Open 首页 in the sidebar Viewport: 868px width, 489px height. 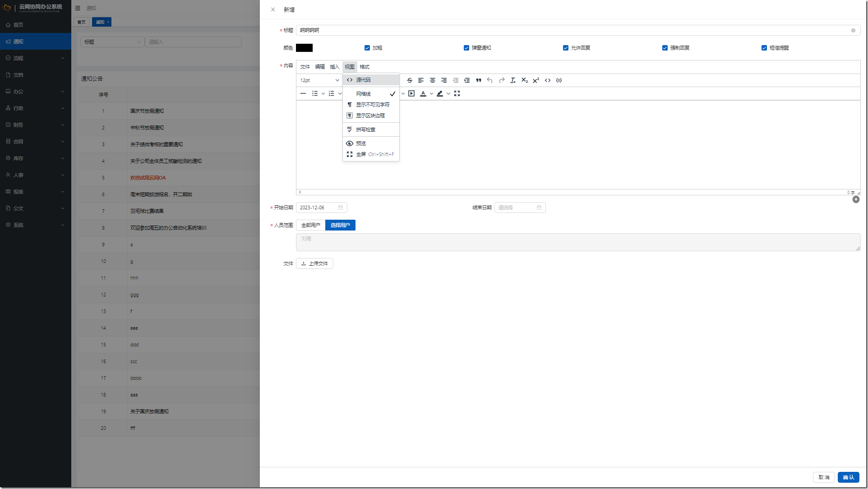tap(36, 25)
